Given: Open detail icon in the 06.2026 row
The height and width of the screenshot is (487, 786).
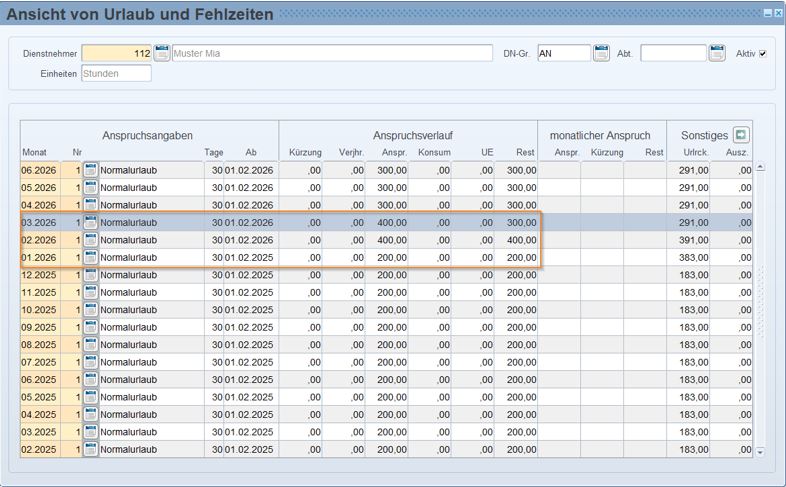Looking at the screenshot, I should pos(90,170).
